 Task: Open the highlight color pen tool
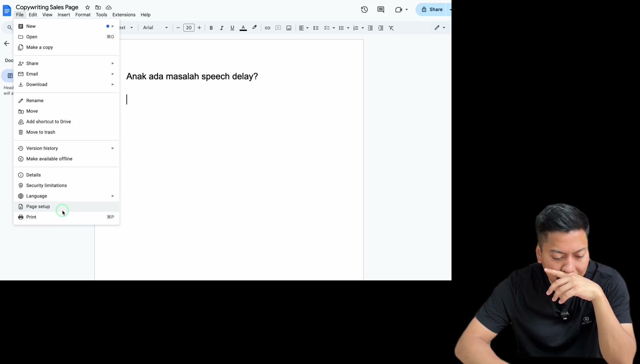point(255,28)
